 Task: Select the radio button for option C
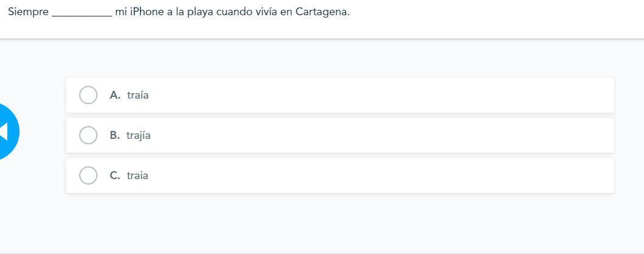[88, 175]
